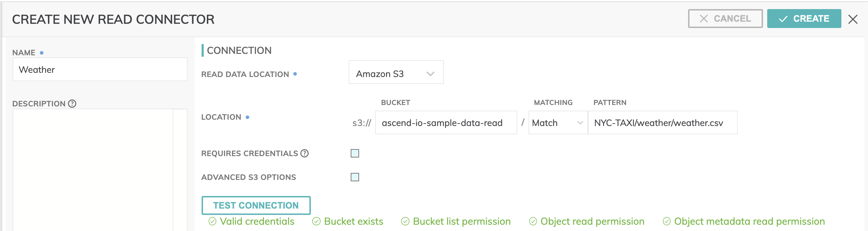Click the chevron arrow beside Amazon S3

click(x=430, y=74)
